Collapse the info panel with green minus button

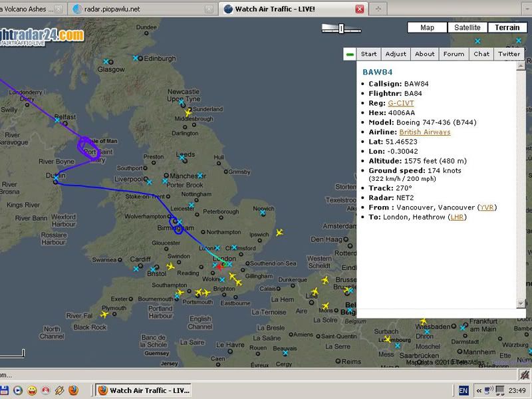350,55
